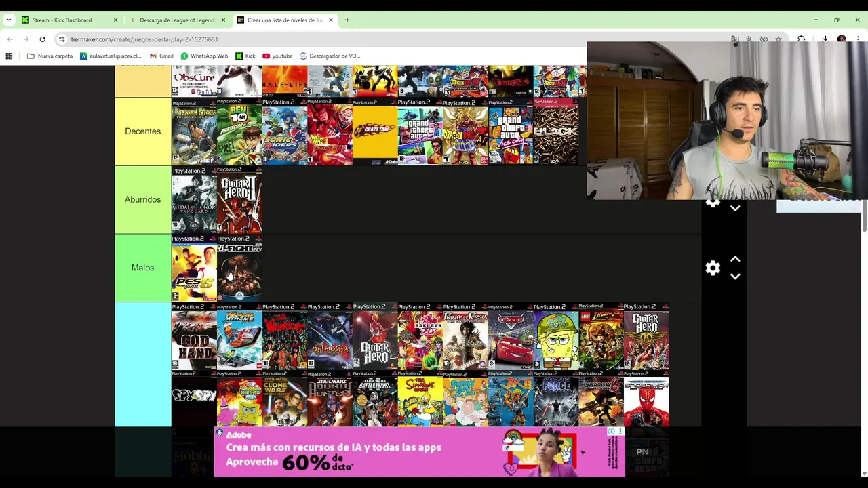Move the Aburridos tier down
This screenshot has width=868, height=488.
pyautogui.click(x=735, y=209)
